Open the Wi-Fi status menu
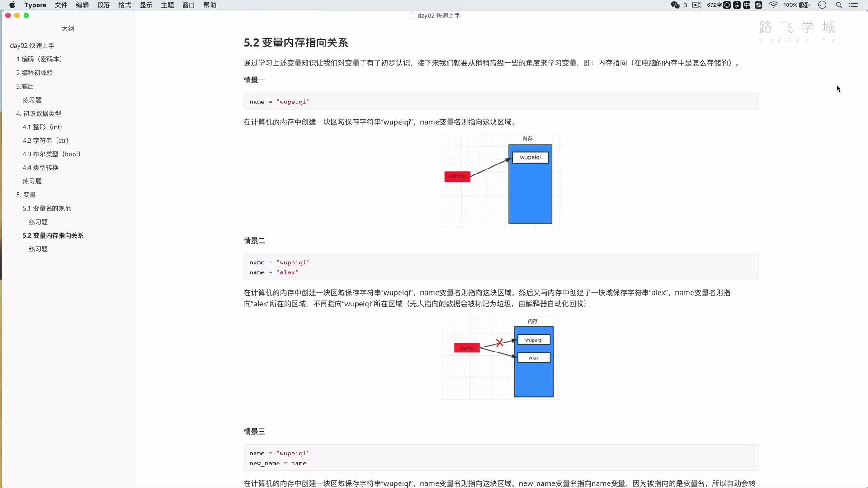Screen dimensions: 868x488 coord(774,5)
